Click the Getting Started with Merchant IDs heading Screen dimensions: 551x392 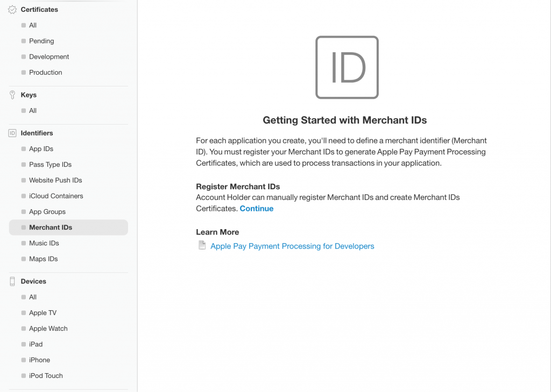[x=345, y=120]
